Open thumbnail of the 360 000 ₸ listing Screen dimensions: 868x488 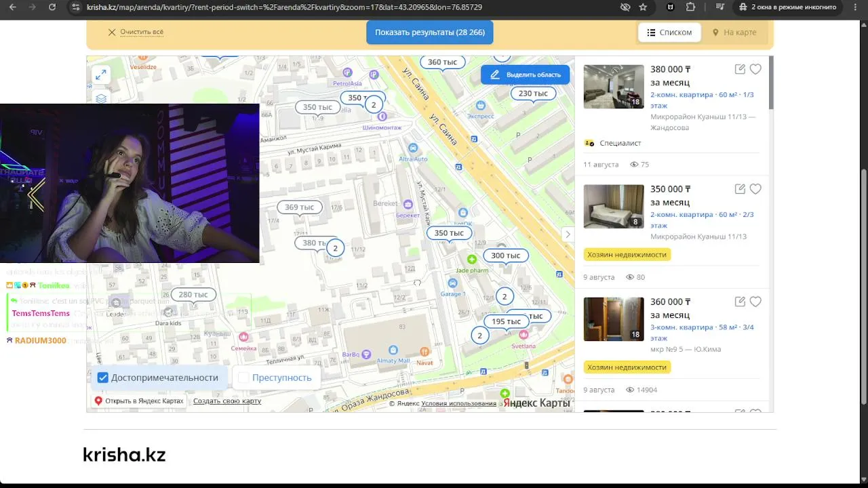[614, 319]
